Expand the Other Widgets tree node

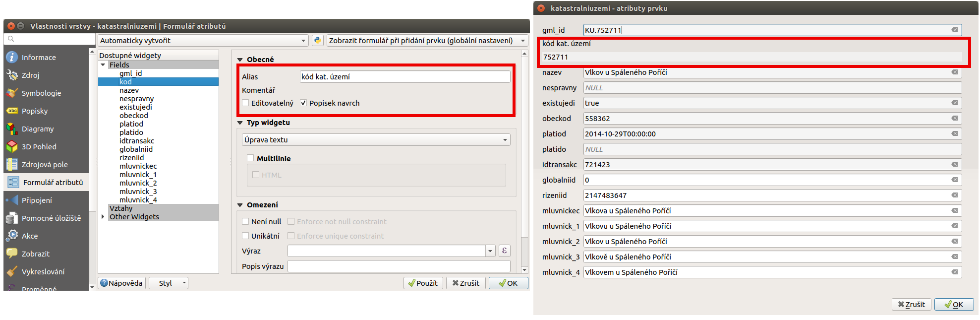pyautogui.click(x=103, y=217)
